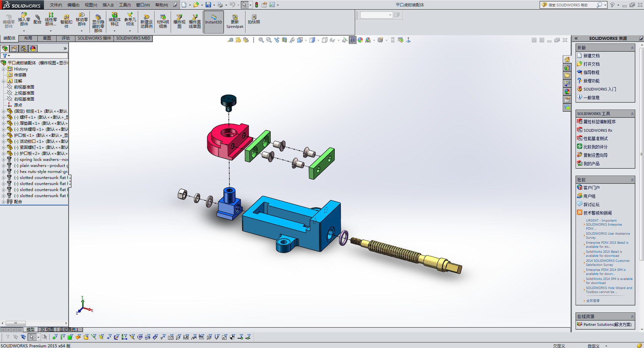Image resolution: width=644 pixels, height=348 pixels.
Task: Toggle the highlighted glasses button in view toolbar
Action: coord(353,40)
